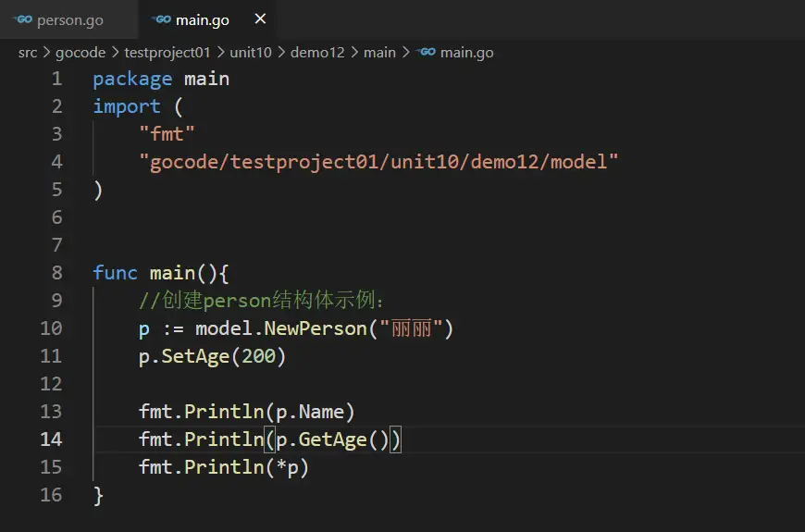Screen dimensions: 805x532
Task: Click the Go file icon on person.go tab
Action: pyautogui.click(x=23, y=19)
